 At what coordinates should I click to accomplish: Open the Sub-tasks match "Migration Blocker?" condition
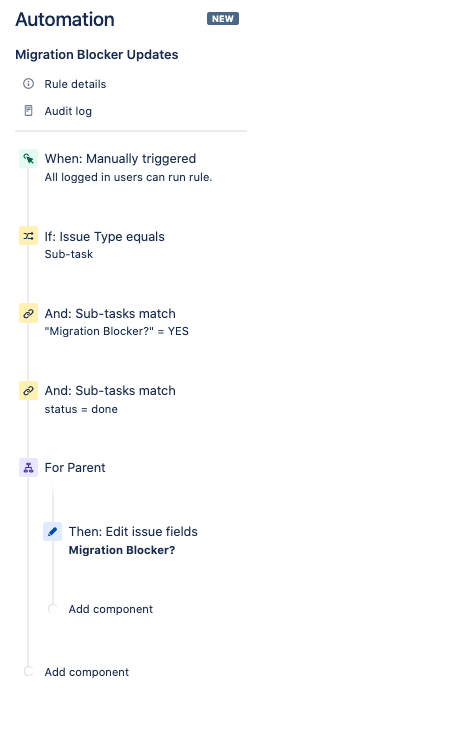click(116, 322)
